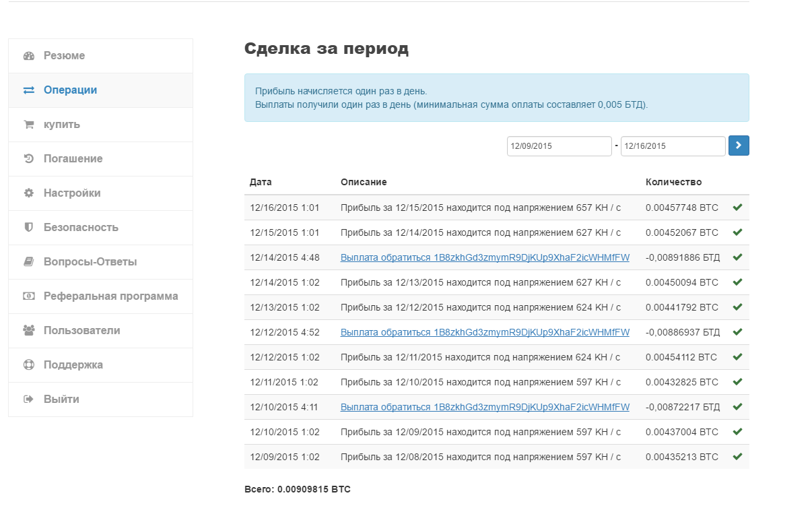Open the Операции menu item
This screenshot has height=510, width=812.
tap(70, 90)
